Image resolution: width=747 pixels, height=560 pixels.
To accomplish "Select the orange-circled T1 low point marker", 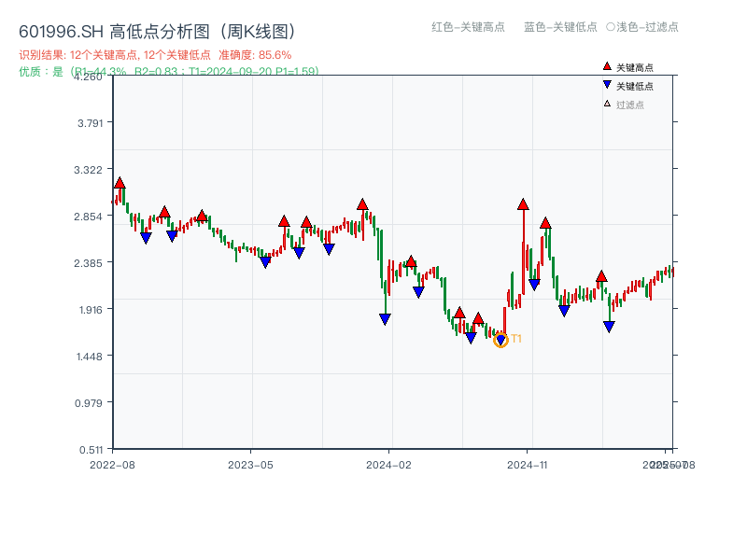I will [500, 340].
